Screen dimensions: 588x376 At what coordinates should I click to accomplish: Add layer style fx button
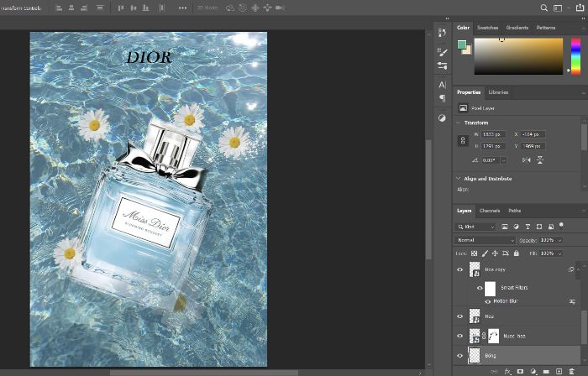507,371
